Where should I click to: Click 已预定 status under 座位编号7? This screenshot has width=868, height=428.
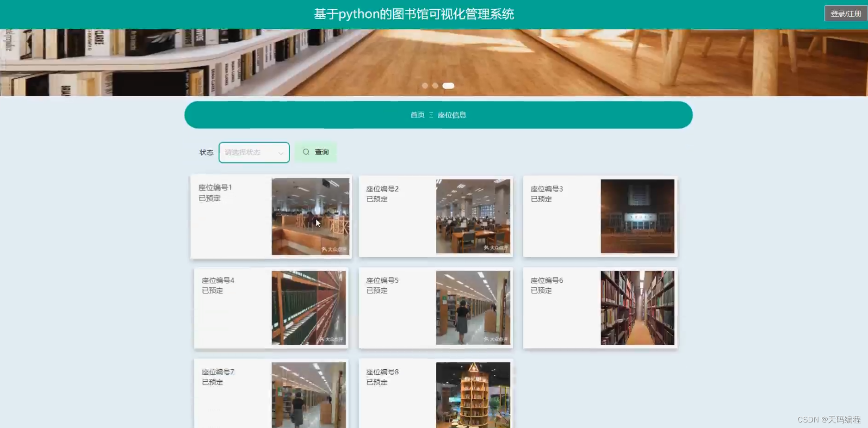(212, 382)
